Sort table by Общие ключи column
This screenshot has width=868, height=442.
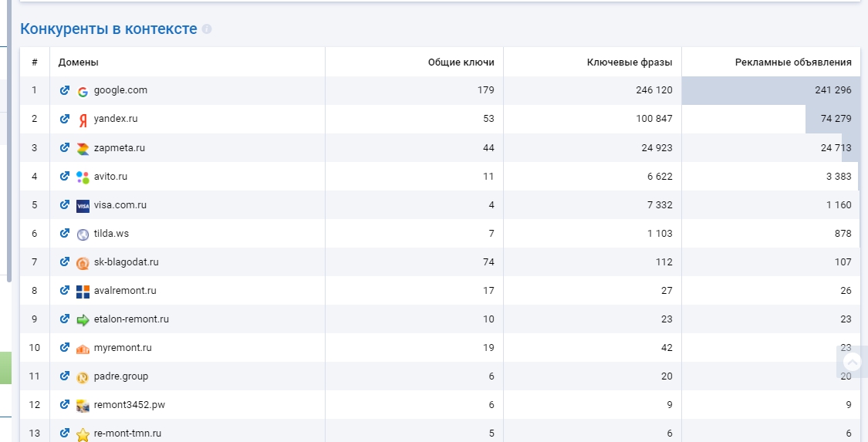[x=461, y=62]
